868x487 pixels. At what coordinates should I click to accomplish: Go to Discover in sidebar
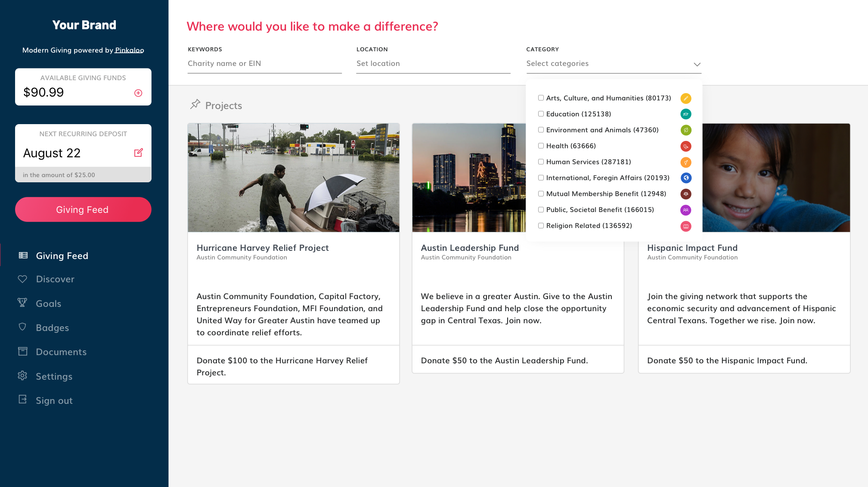[x=55, y=279]
